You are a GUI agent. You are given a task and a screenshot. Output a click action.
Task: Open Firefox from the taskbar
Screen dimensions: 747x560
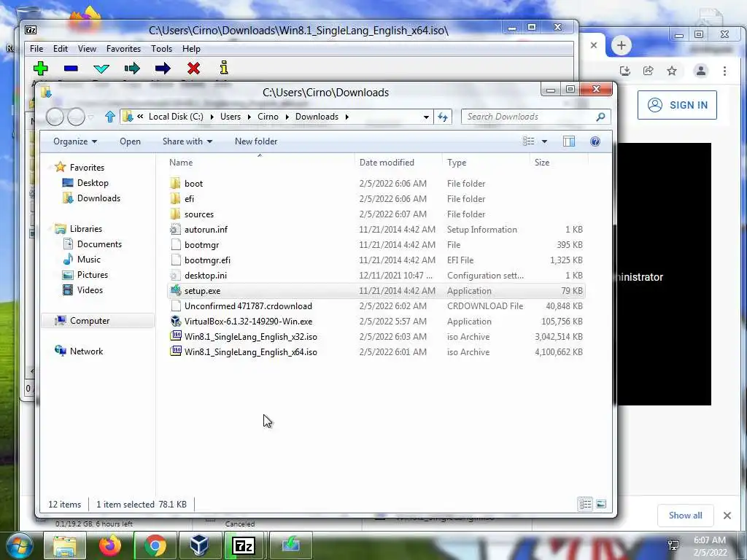pyautogui.click(x=109, y=545)
